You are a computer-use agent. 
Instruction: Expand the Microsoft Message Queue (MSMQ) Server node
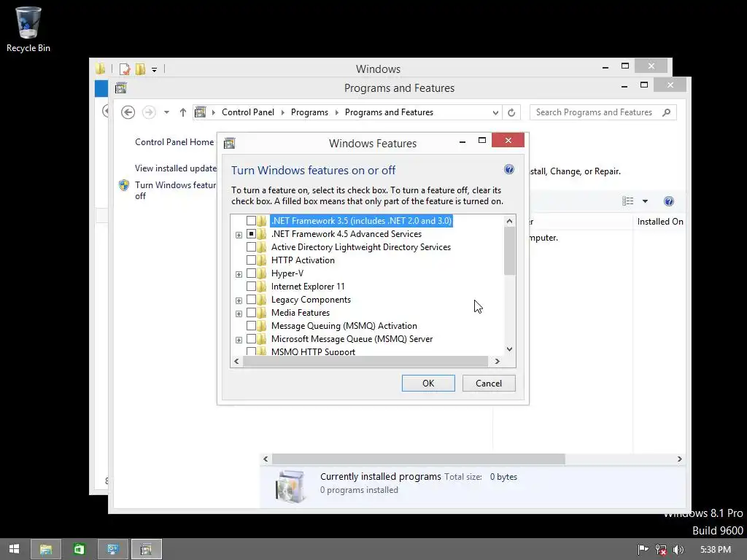[x=239, y=340]
